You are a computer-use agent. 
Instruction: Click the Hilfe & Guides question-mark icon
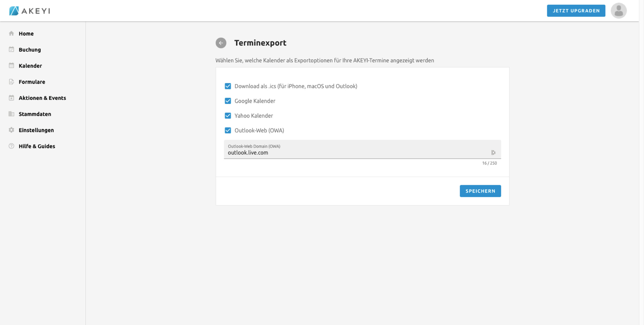[11, 146]
